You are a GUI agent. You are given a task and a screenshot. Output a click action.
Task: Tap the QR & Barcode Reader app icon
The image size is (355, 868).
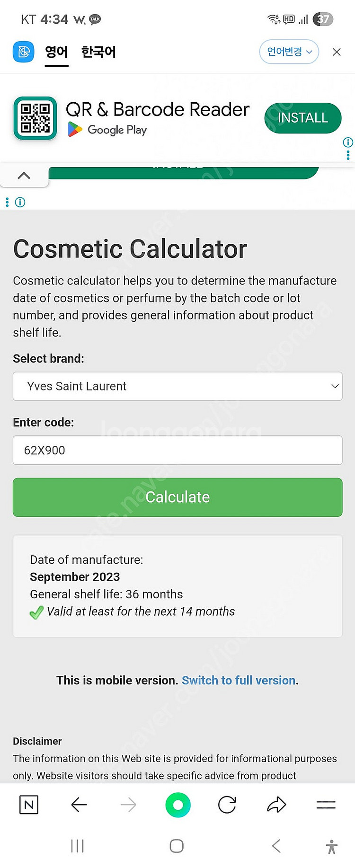pyautogui.click(x=35, y=118)
